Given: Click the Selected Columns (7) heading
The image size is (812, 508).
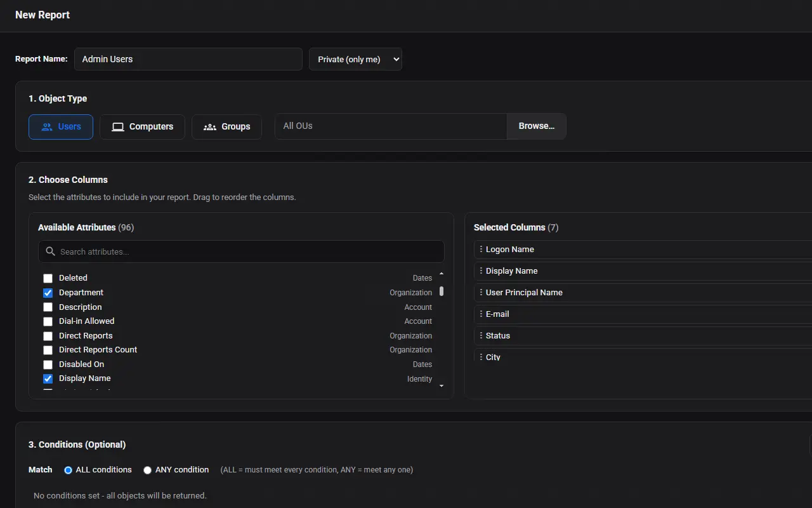Looking at the screenshot, I should point(516,227).
